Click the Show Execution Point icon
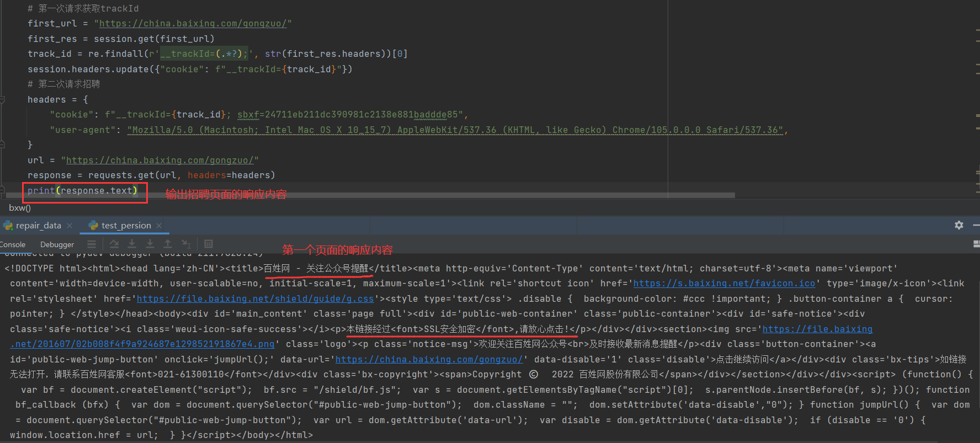The width and height of the screenshot is (980, 443). (x=92, y=244)
